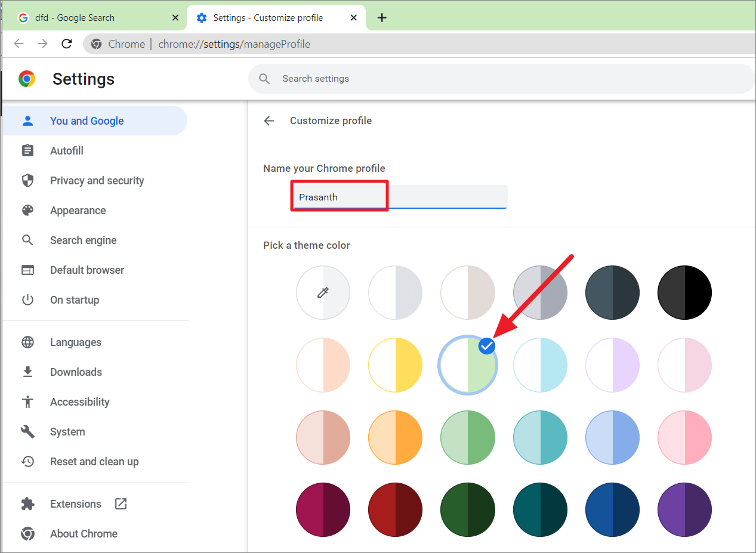
Task: Open a new tab with plus icon
Action: [x=382, y=18]
